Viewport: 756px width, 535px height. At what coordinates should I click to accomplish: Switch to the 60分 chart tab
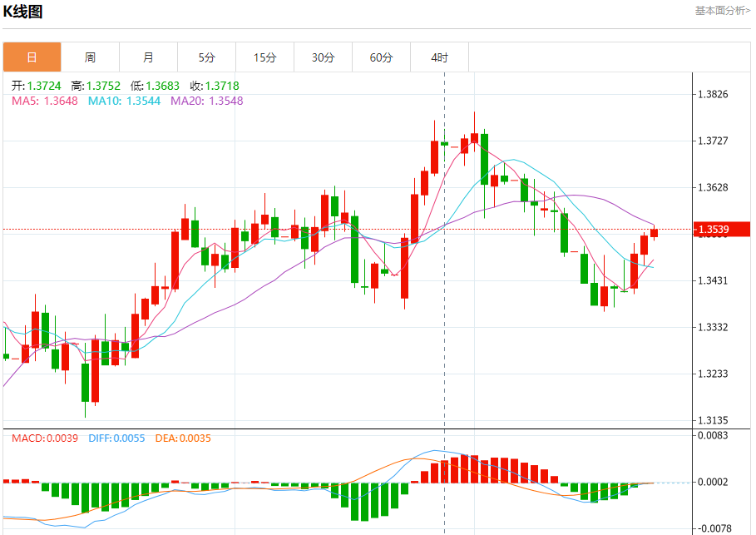pyautogui.click(x=381, y=57)
